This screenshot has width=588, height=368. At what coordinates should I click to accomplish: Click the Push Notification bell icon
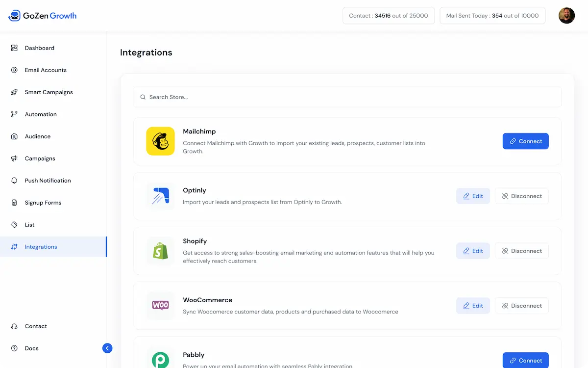pos(14,180)
